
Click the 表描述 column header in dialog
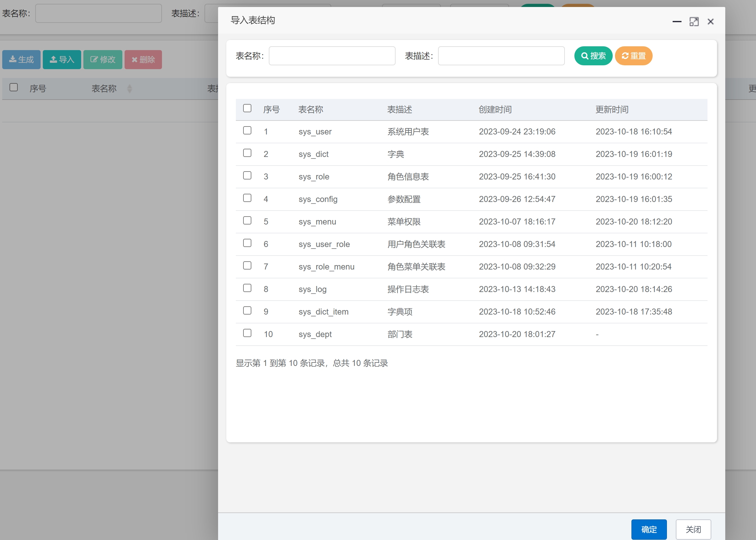click(399, 109)
